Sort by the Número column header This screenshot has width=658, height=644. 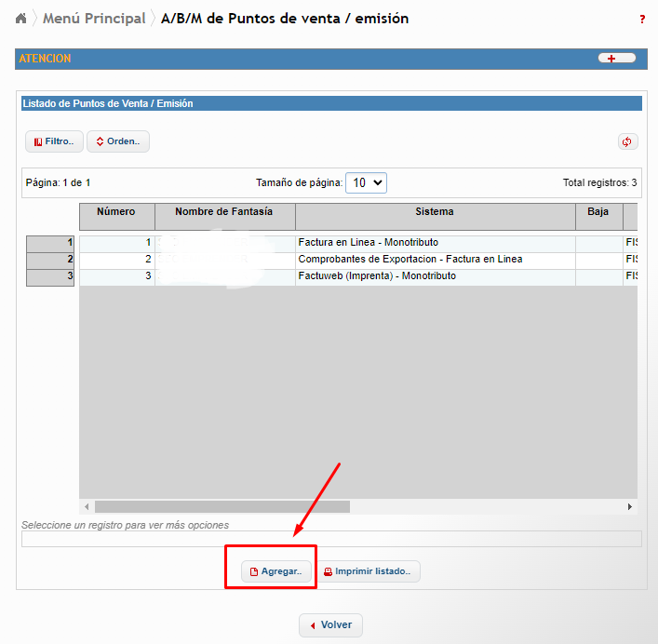point(116,212)
